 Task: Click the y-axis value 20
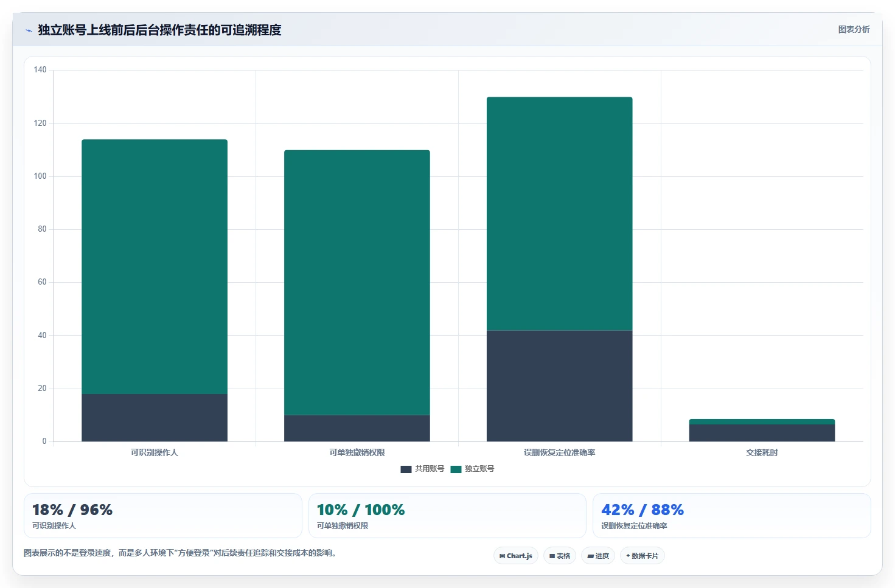click(x=42, y=389)
